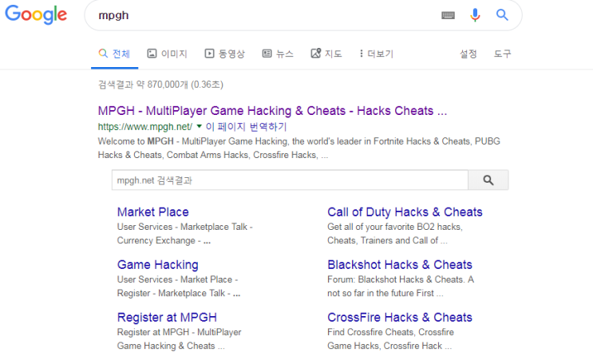
Task: Expand the dropdown arrow beside mpgh.net URL
Action: tap(200, 126)
